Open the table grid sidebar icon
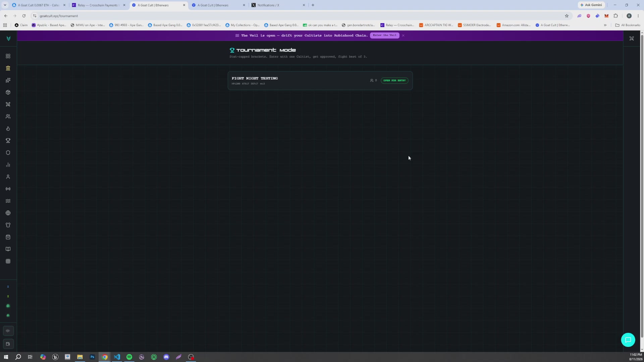The width and height of the screenshot is (644, 362). pyautogui.click(x=8, y=261)
